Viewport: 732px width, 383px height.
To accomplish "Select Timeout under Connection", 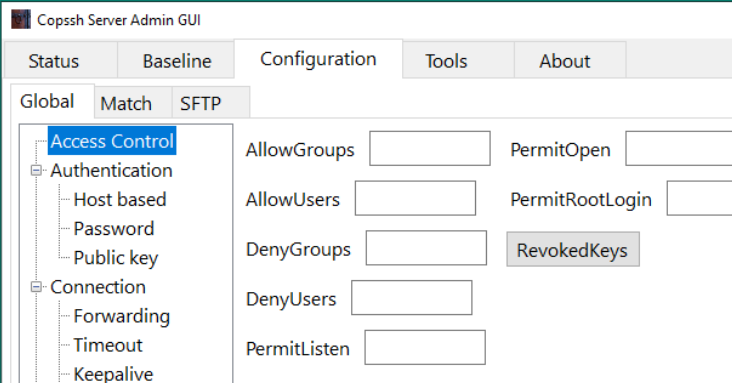I will (108, 345).
